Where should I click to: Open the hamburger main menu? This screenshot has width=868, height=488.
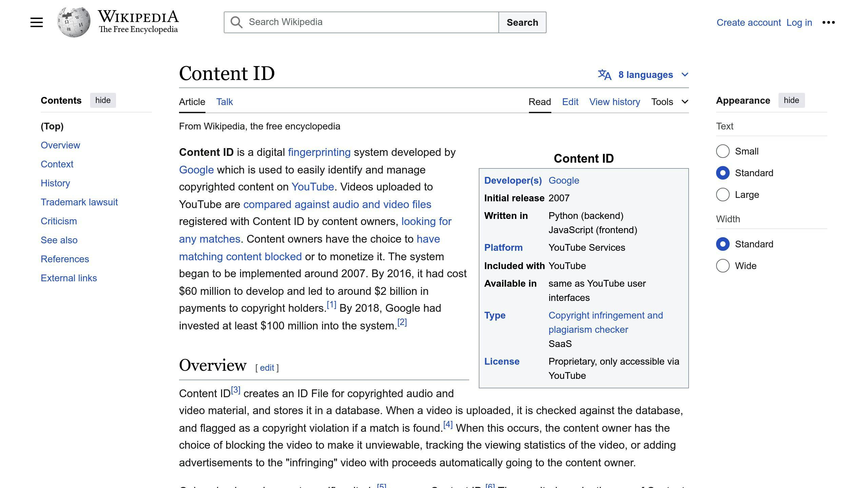(x=37, y=22)
